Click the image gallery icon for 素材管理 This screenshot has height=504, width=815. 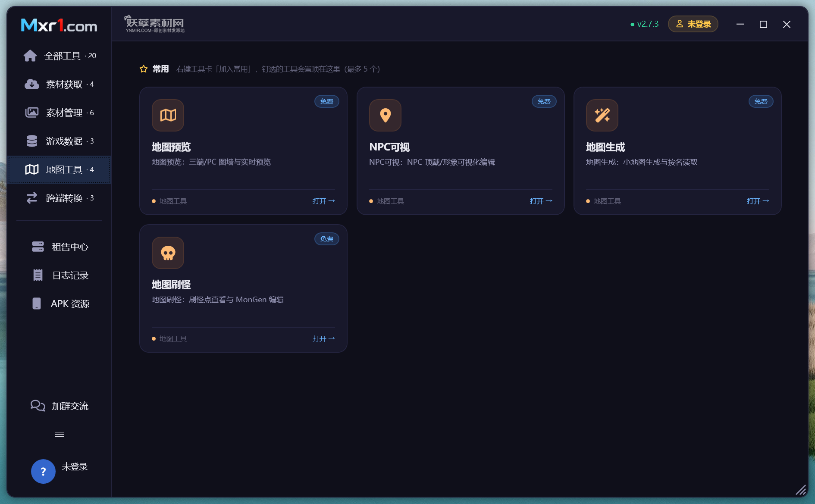pos(31,113)
